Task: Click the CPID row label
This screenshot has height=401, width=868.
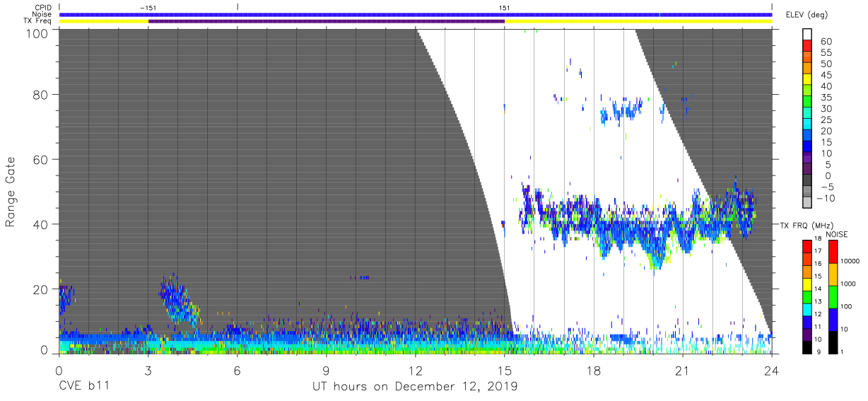Action: (44, 8)
